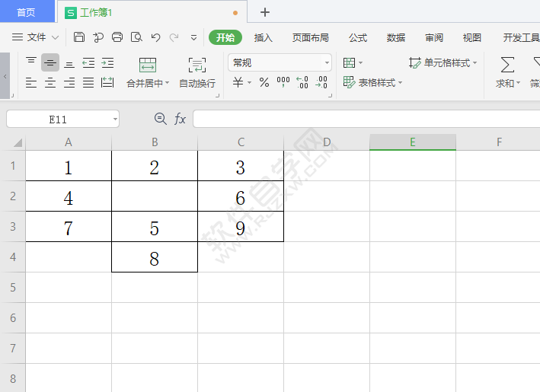
Task: Expand the Name Box dropdown arrow
Action: (x=115, y=120)
